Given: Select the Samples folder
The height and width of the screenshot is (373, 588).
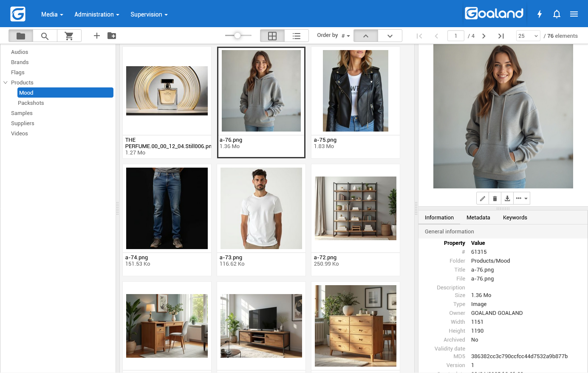Looking at the screenshot, I should click(x=22, y=113).
